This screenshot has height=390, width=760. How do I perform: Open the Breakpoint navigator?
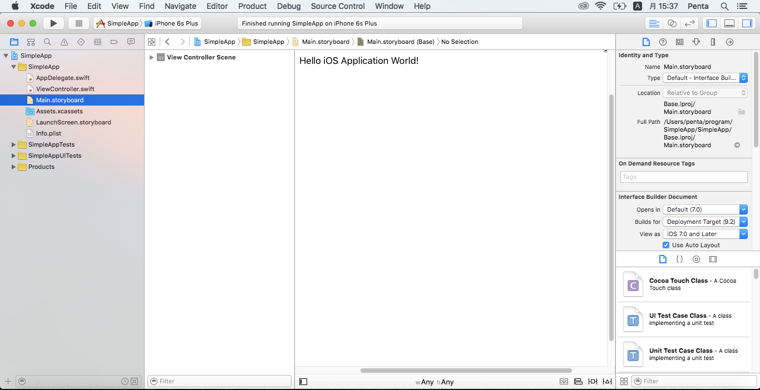(114, 42)
